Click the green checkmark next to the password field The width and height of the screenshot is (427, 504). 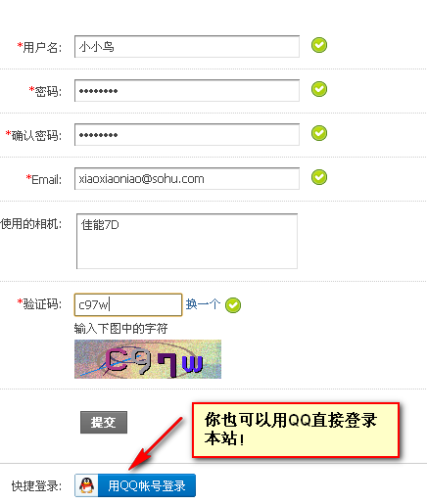tap(319, 89)
